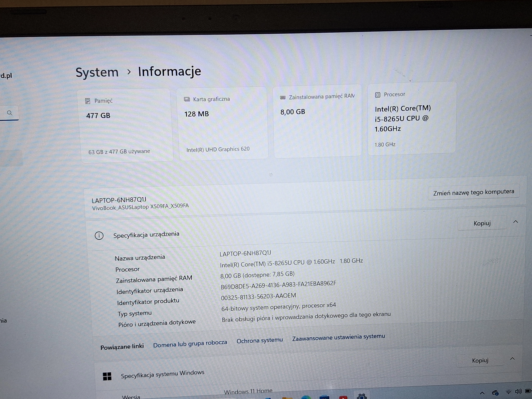Open OneDrive cloud icon in system tray
The height and width of the screenshot is (399, 532).
tap(495, 393)
